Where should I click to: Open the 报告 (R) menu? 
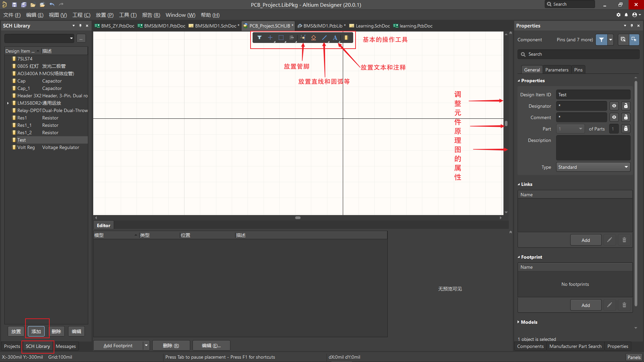tap(151, 15)
